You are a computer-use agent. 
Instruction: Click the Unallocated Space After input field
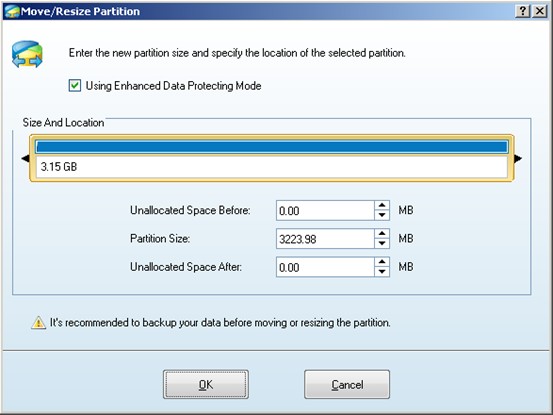click(325, 267)
